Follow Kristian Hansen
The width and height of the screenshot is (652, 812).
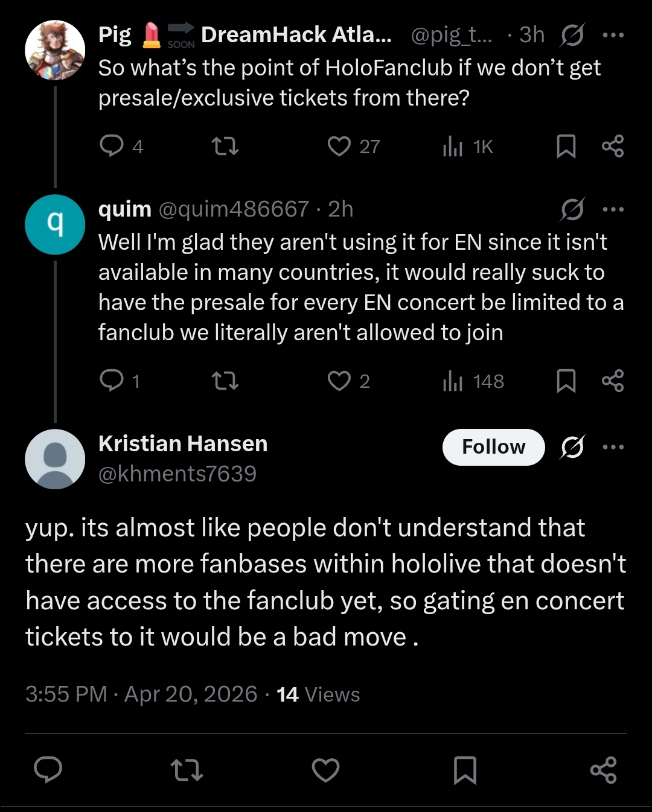click(494, 447)
